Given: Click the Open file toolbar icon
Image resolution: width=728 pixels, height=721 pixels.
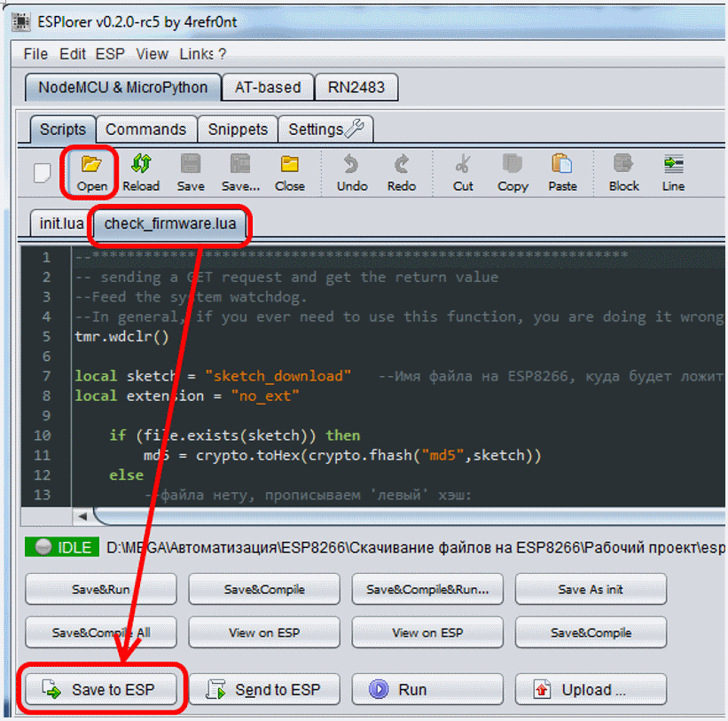Looking at the screenshot, I should pos(91,173).
